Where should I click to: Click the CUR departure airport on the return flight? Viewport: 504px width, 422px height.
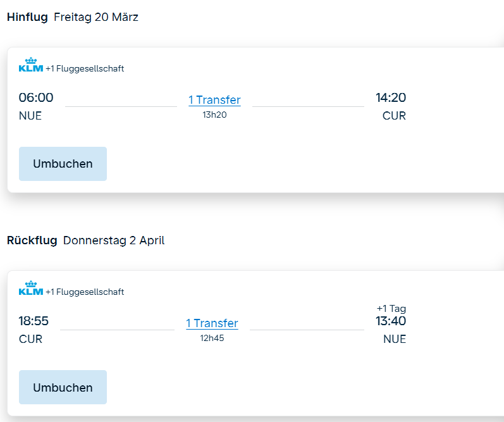tap(30, 339)
